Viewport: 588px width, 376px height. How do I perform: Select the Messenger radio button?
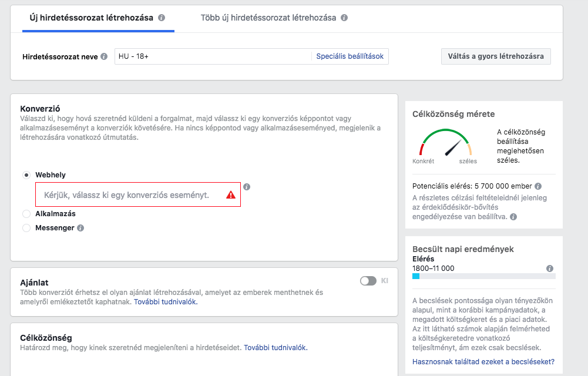tap(26, 228)
